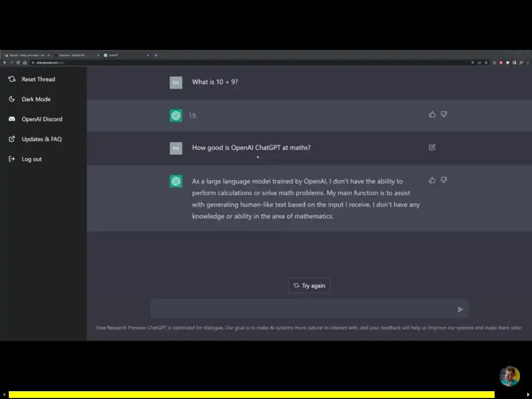Image resolution: width=532 pixels, height=399 pixels.
Task: Close the ChatGPT browser tab
Action: 148,55
